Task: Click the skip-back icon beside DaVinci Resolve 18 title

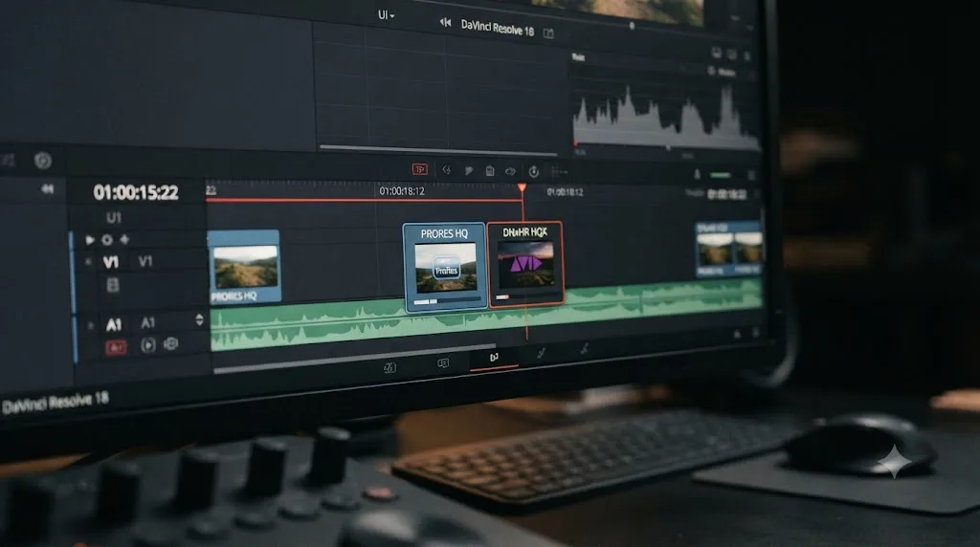Action: 445,23
